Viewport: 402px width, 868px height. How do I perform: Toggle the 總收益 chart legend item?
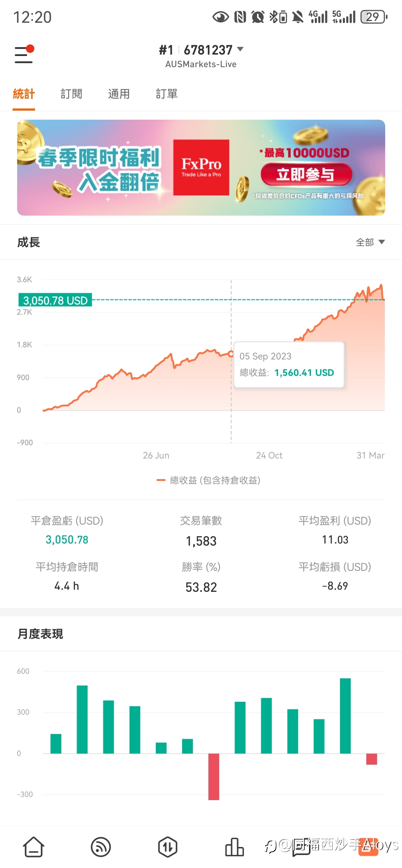click(208, 480)
